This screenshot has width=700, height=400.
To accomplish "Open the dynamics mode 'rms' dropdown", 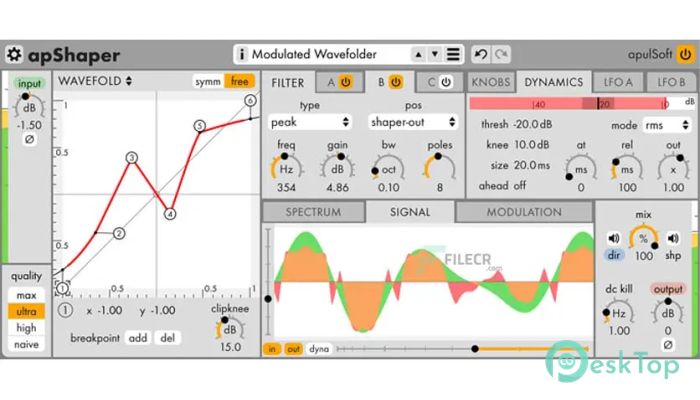I will (x=667, y=125).
